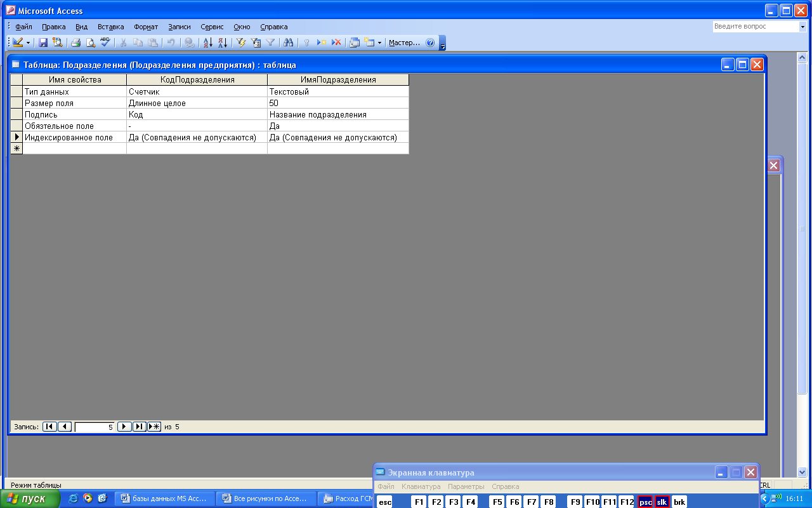Image resolution: width=812 pixels, height=508 pixels.
Task: Click the cell Длинное целое
Action: (x=197, y=103)
